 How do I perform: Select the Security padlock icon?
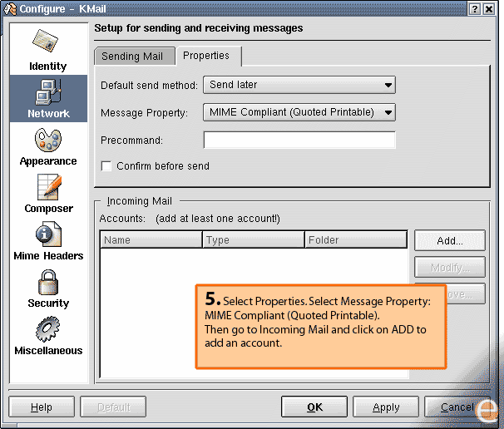[47, 283]
